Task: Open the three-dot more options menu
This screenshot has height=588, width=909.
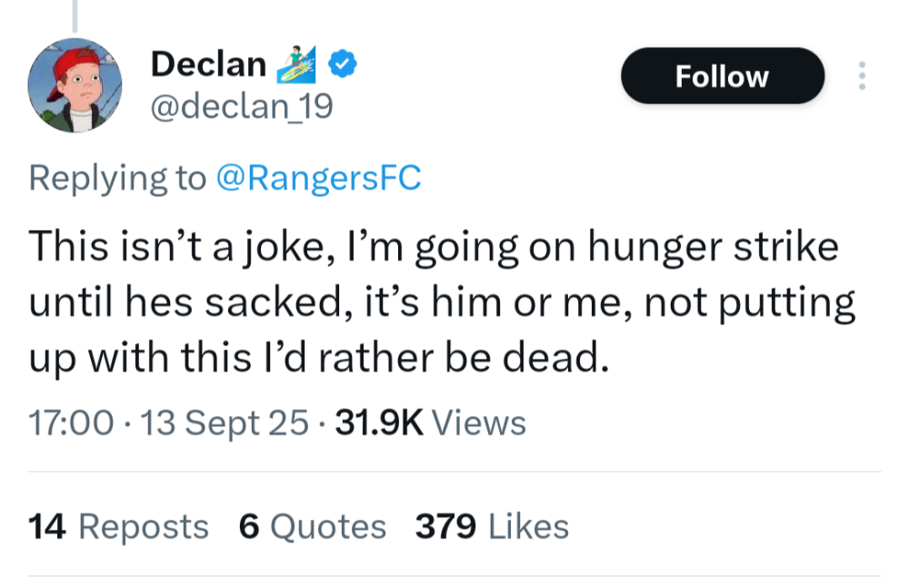Action: (x=862, y=76)
